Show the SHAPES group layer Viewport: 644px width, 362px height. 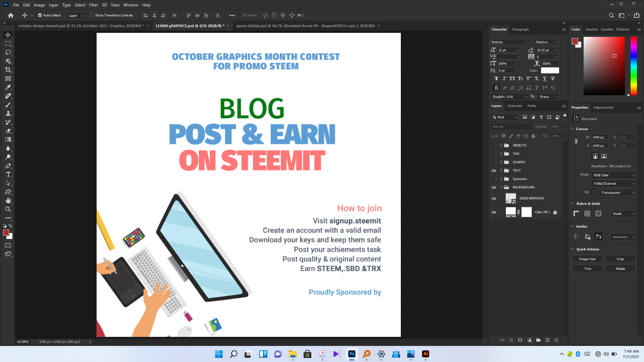[494, 162]
